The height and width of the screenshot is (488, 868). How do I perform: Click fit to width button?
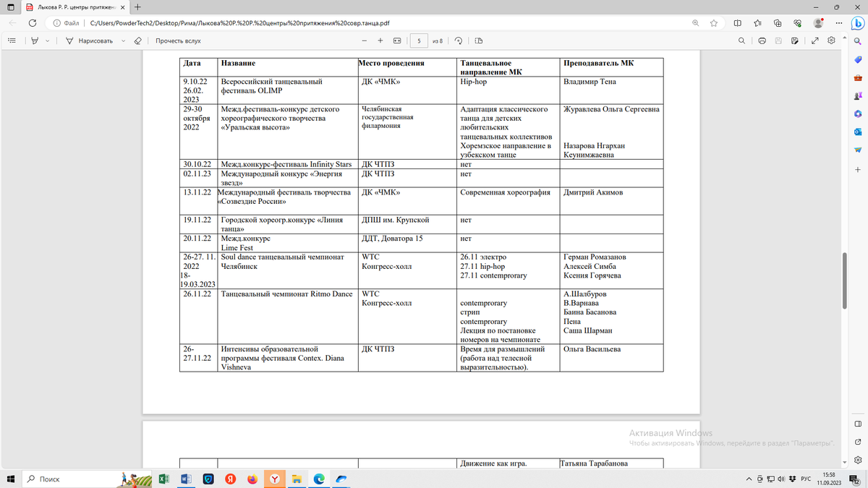(x=396, y=40)
